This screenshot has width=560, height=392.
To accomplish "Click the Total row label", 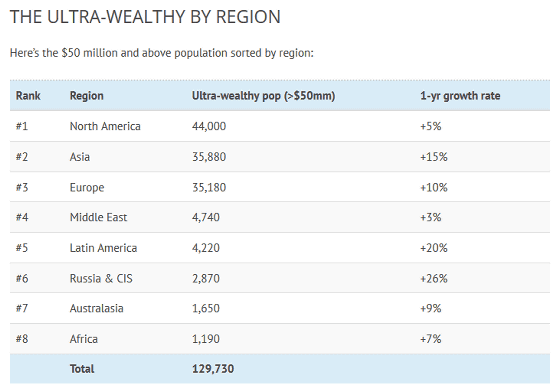I will pyautogui.click(x=82, y=368).
